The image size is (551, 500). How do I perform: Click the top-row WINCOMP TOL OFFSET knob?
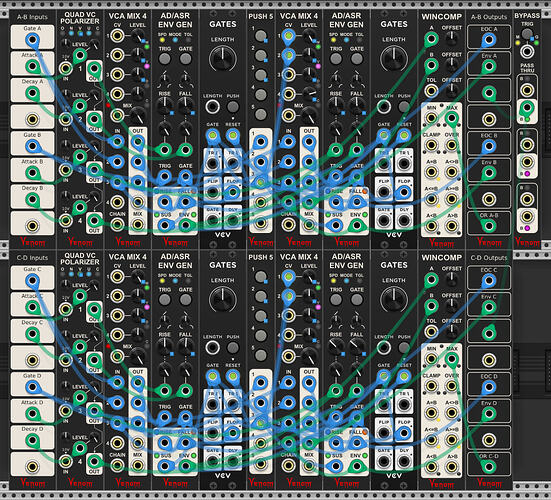click(452, 91)
